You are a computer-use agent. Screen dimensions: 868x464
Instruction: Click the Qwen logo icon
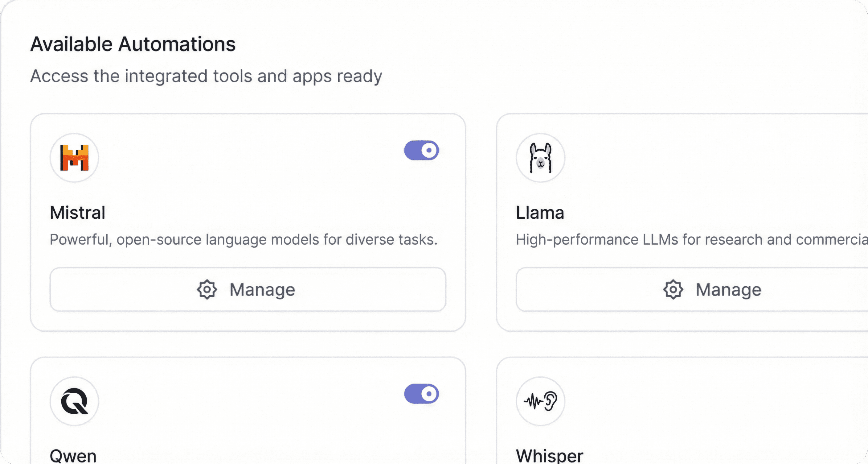74,401
